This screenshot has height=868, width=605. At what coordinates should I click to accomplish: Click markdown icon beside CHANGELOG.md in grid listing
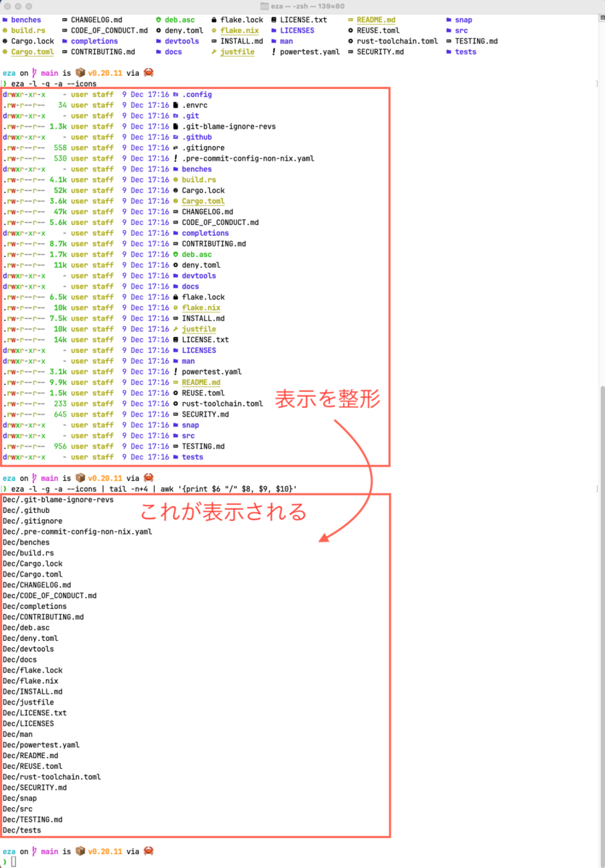(x=65, y=20)
